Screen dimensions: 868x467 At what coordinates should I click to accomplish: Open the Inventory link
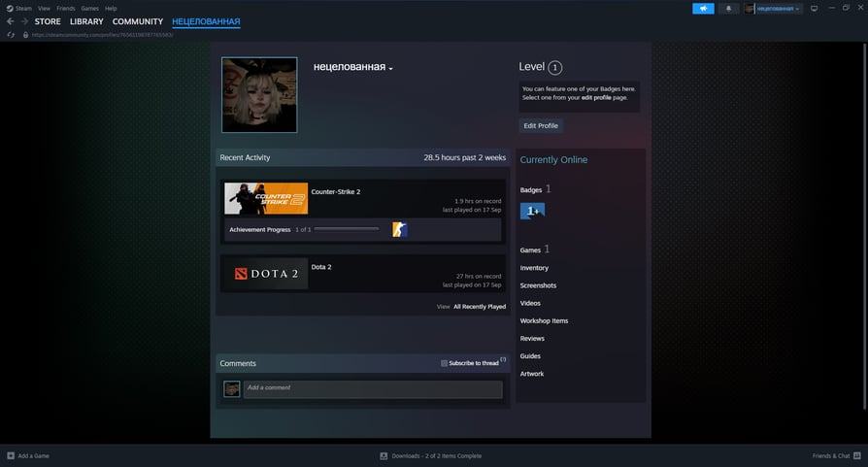[534, 268]
